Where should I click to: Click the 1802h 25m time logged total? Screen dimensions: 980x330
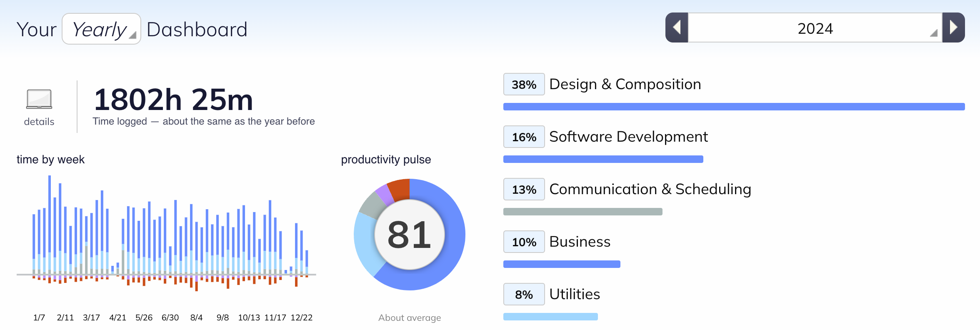(173, 100)
